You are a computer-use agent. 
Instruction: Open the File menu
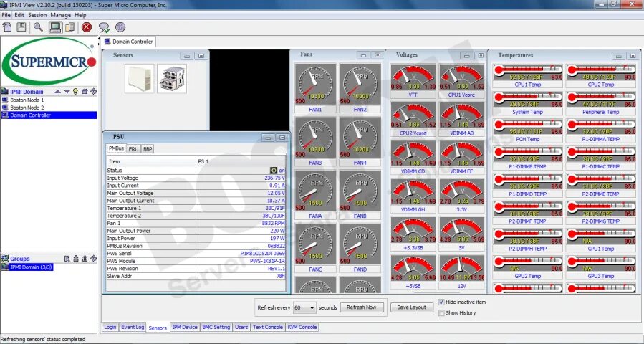pyautogui.click(x=6, y=15)
